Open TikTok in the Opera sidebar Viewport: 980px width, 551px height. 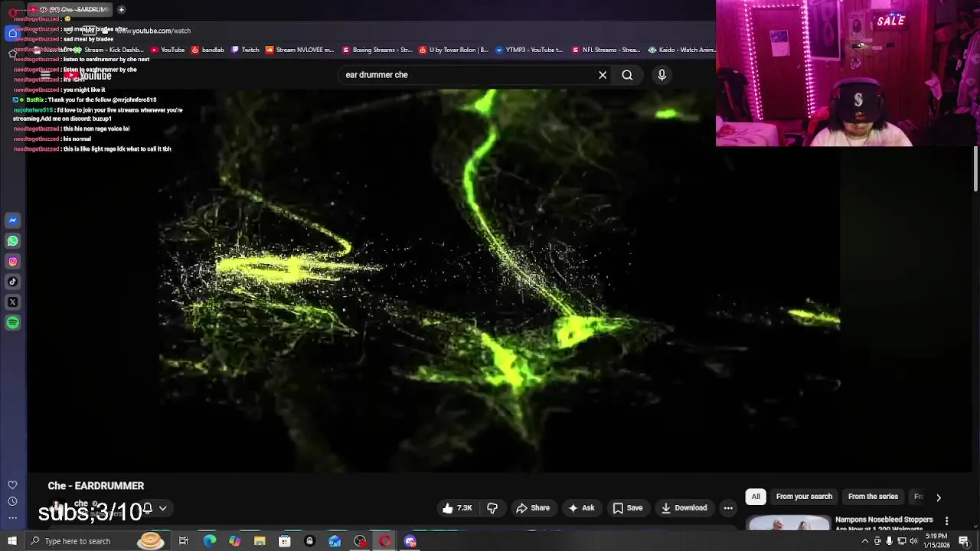tap(12, 282)
